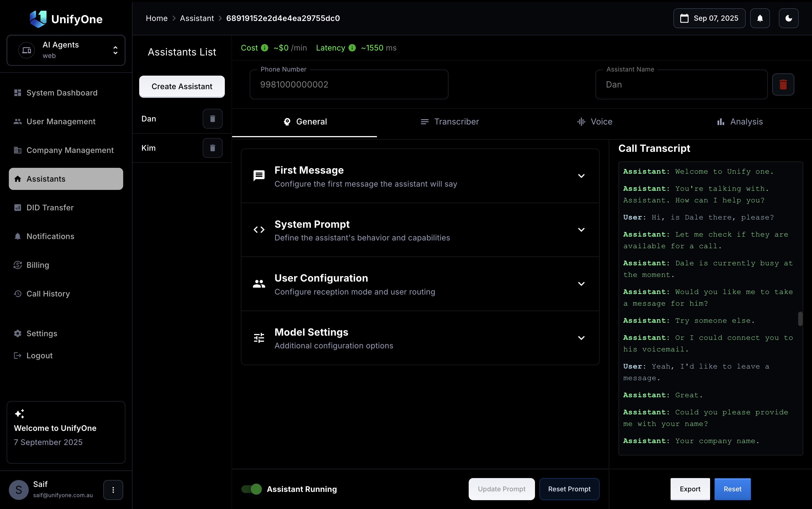Click the System Dashboard grid icon
The height and width of the screenshot is (509, 812).
coord(18,92)
